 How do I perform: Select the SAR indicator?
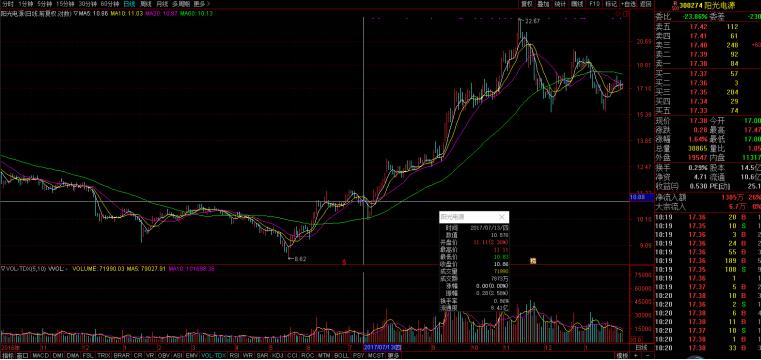click(262, 355)
